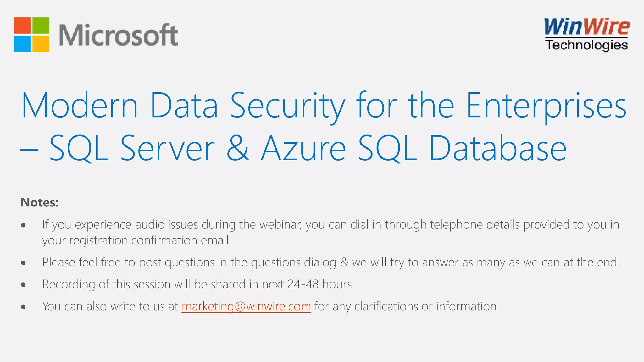Click the bullet dot before 'You can also write'
Viewport: 644px width, 362px height.
point(23,307)
